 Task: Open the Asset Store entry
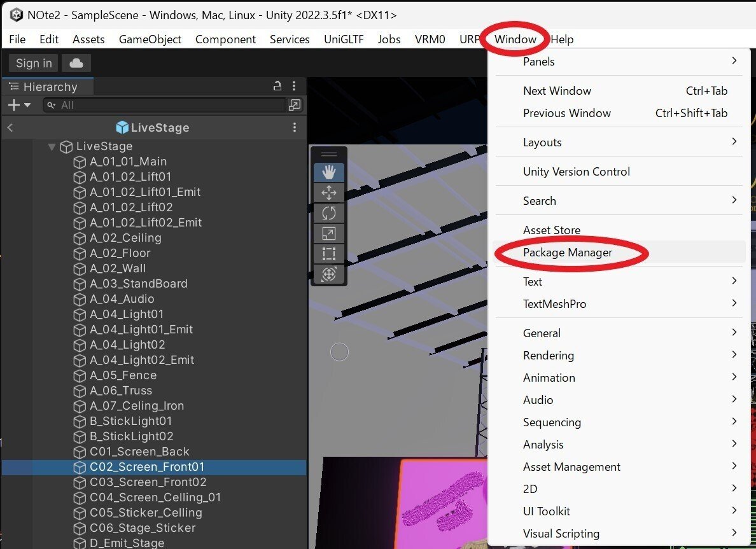pyautogui.click(x=620, y=230)
